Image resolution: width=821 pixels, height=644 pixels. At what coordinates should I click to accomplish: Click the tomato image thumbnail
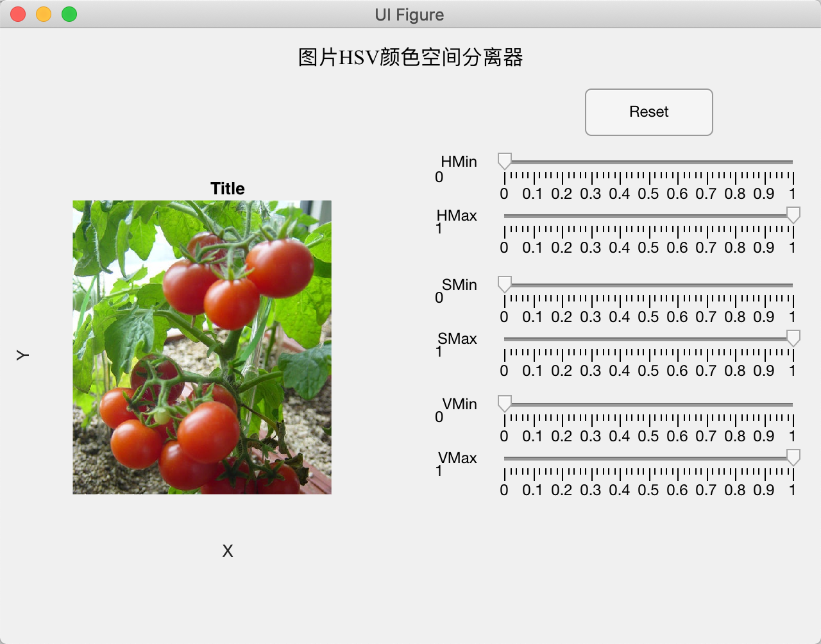point(202,346)
